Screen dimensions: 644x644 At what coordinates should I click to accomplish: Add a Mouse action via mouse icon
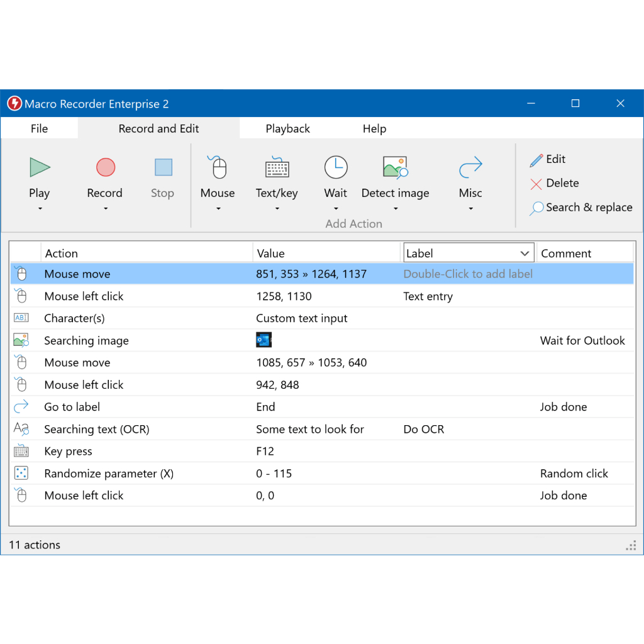(x=218, y=167)
